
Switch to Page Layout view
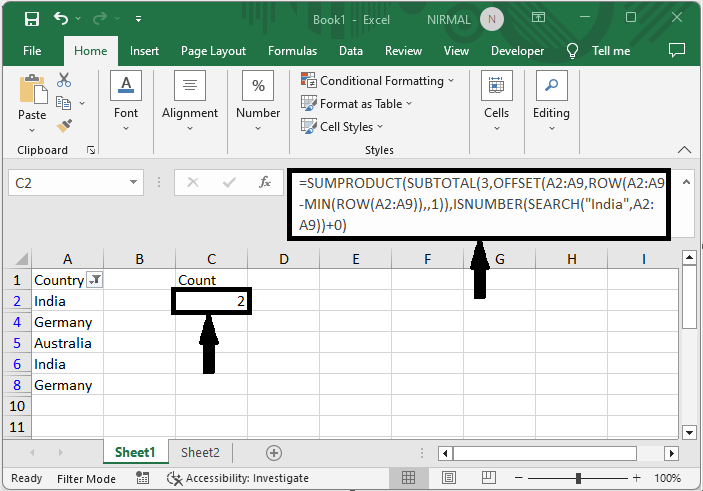449,478
